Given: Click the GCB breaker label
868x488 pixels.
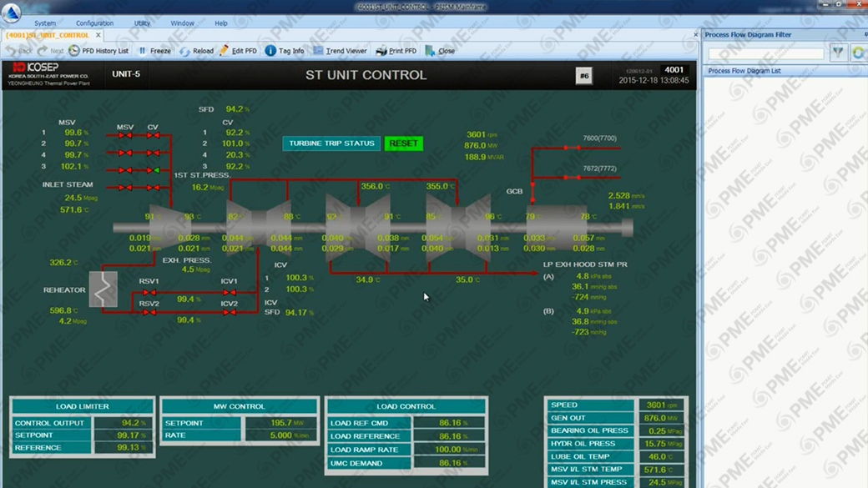Looking at the screenshot, I should pyautogui.click(x=514, y=191).
